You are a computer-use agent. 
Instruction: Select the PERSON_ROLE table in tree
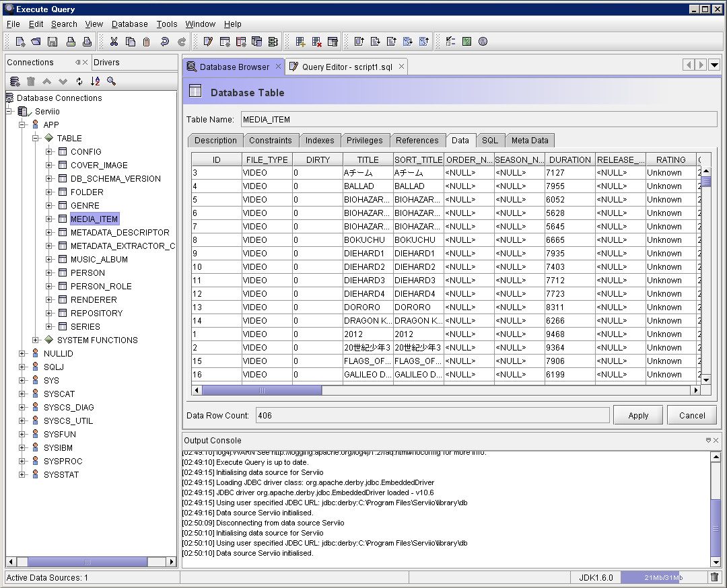click(101, 286)
